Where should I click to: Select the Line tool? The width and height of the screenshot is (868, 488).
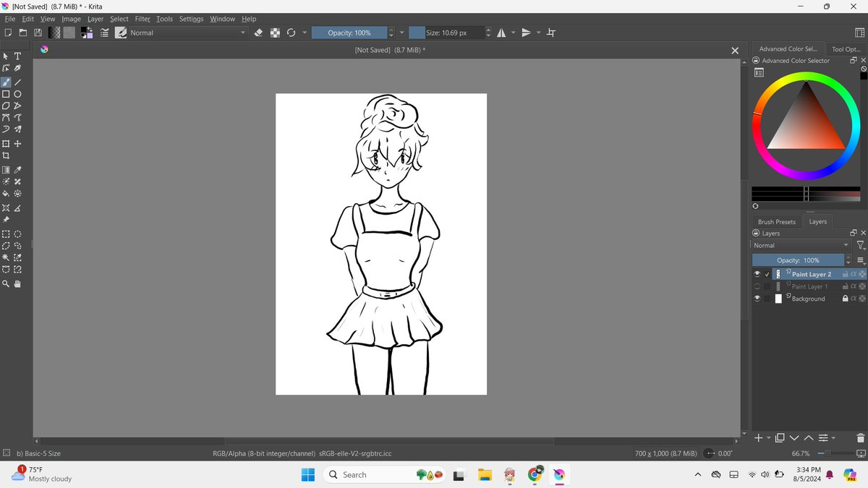18,82
